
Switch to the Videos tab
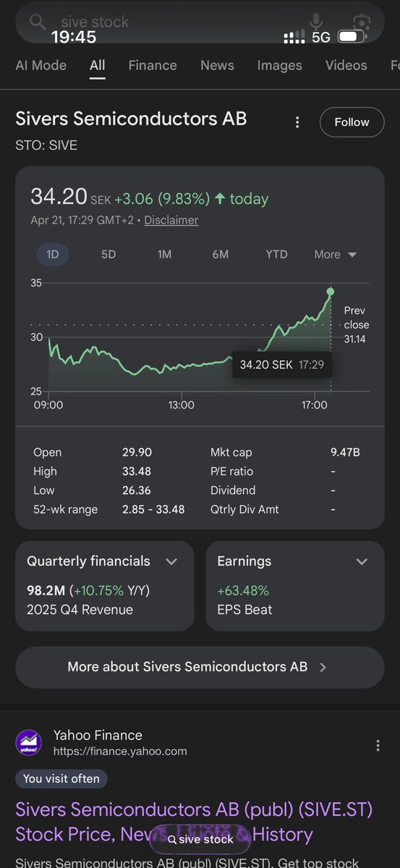click(346, 65)
